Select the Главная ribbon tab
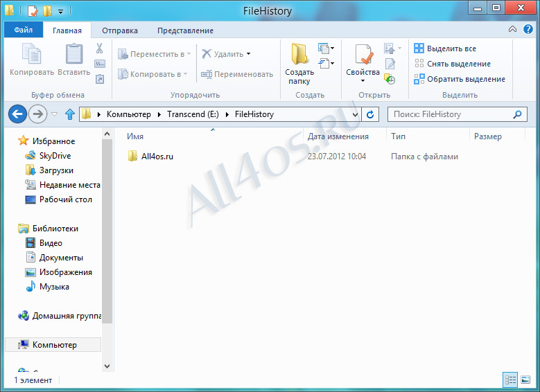 67,30
